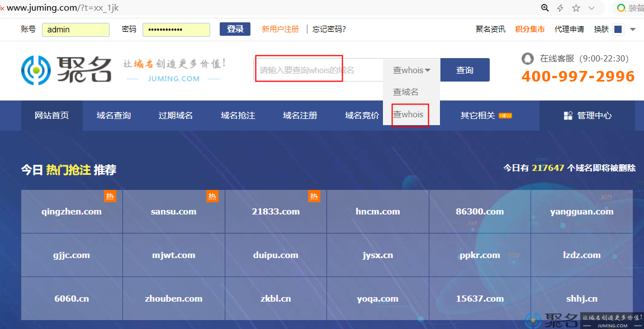
Task: Click the browser zoom magnifier icon
Action: pyautogui.click(x=545, y=8)
